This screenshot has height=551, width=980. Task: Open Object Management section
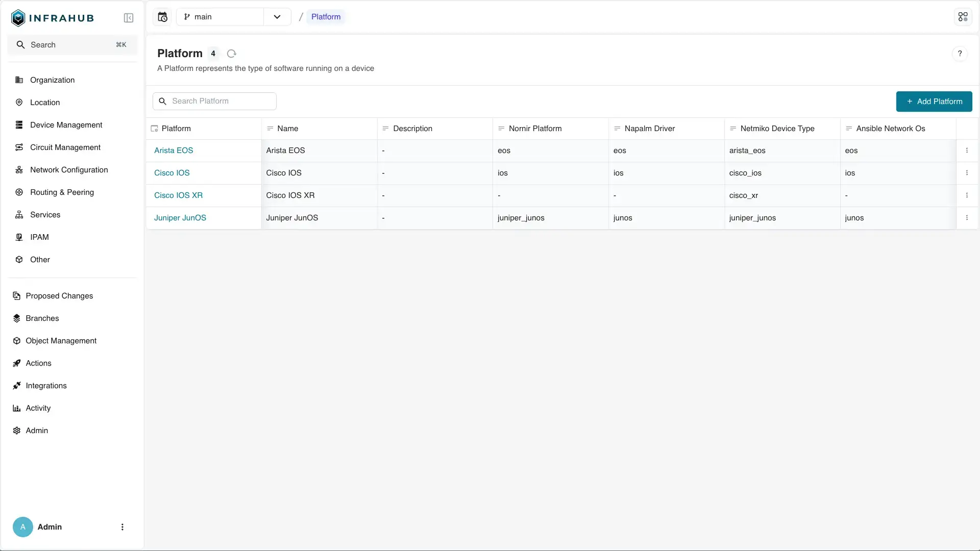[x=72, y=341]
